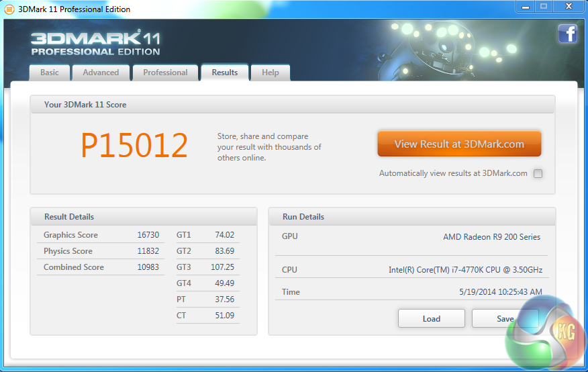Select the Combined Score row
Viewport: 588px width, 372px height.
[x=101, y=267]
